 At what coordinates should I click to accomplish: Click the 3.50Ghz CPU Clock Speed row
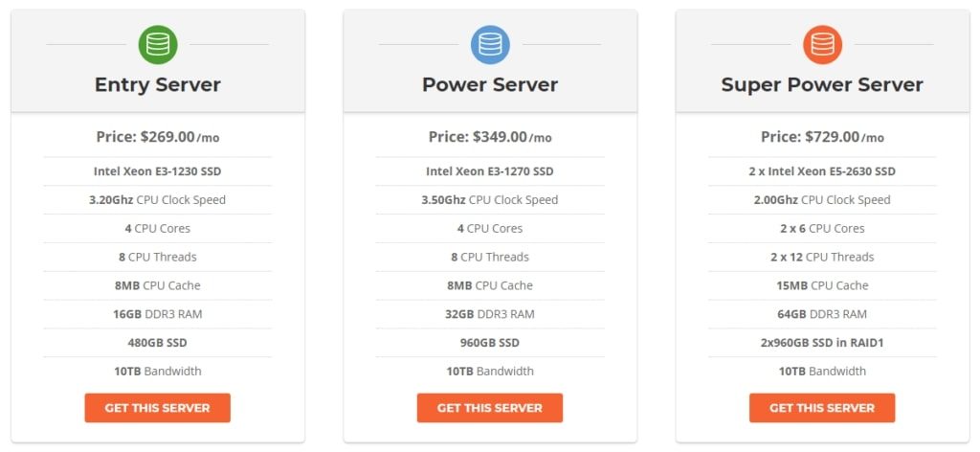tap(490, 200)
